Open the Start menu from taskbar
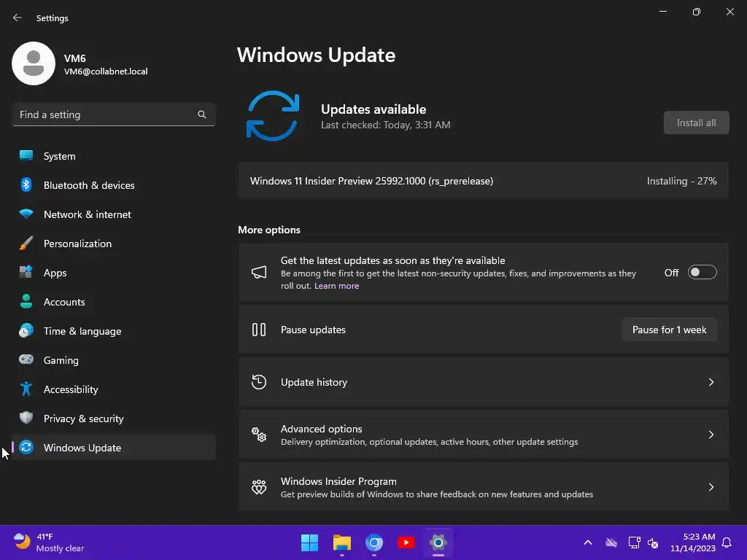 (309, 542)
